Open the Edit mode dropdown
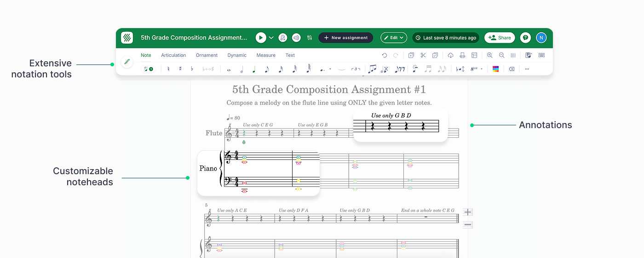 [394, 38]
